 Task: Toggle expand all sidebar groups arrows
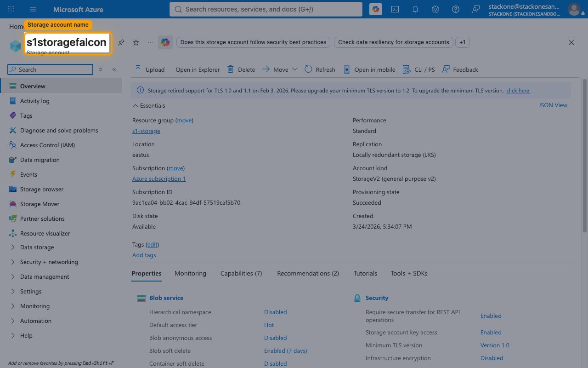coord(101,69)
